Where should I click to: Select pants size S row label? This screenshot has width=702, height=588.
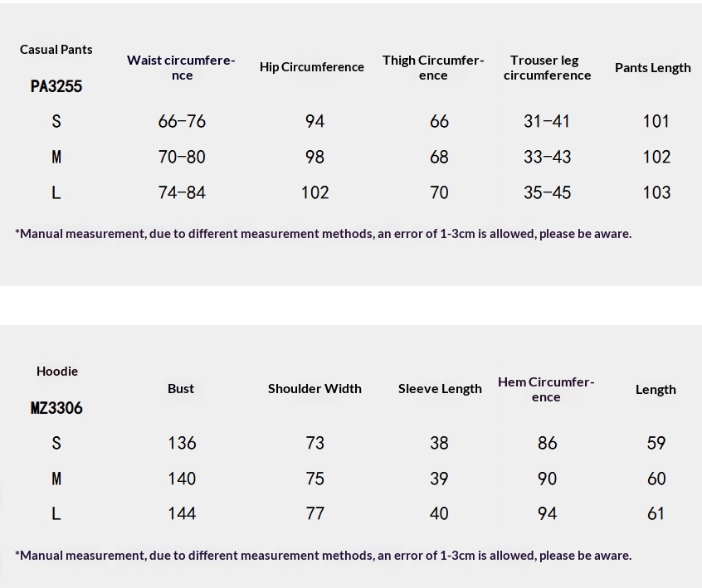click(x=56, y=121)
